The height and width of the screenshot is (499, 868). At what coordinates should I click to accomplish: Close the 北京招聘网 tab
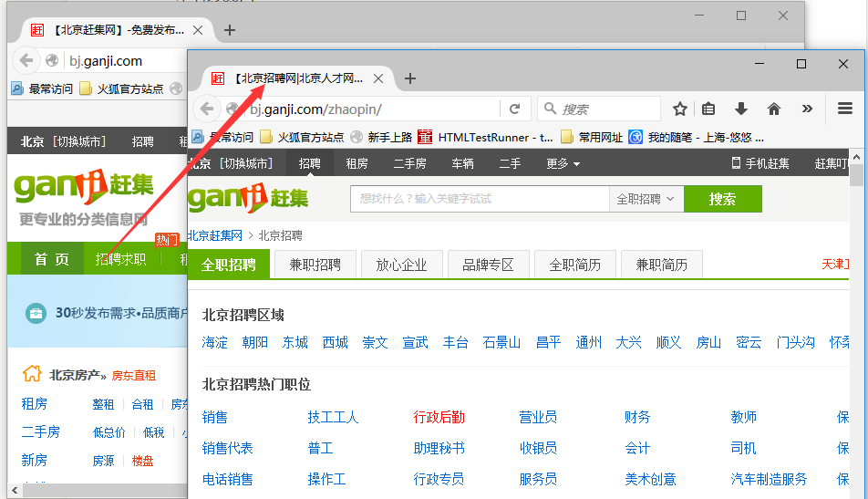[378, 78]
